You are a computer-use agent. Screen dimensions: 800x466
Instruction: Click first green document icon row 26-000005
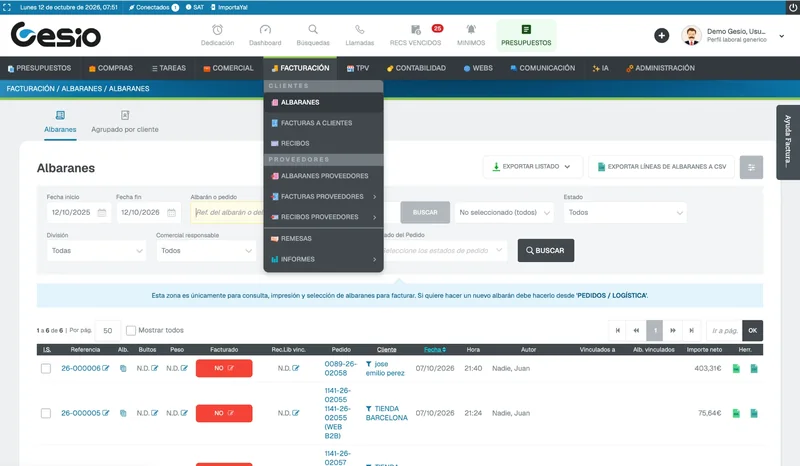click(736, 413)
